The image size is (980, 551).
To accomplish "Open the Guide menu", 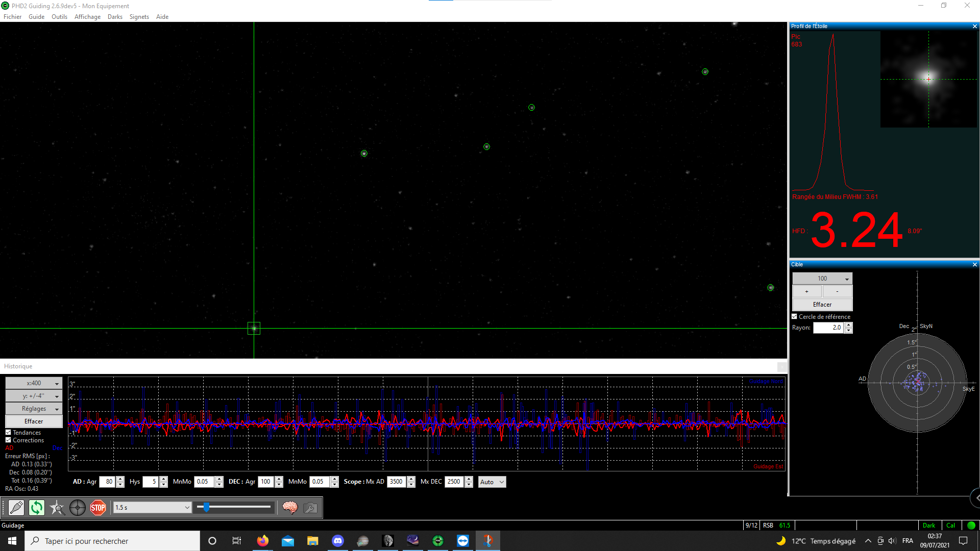I will 36,17.
